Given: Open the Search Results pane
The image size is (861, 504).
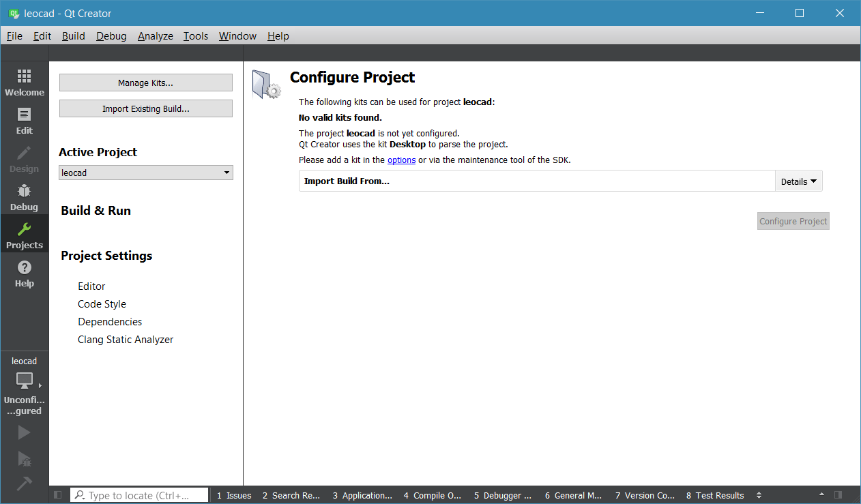Looking at the screenshot, I should [291, 495].
